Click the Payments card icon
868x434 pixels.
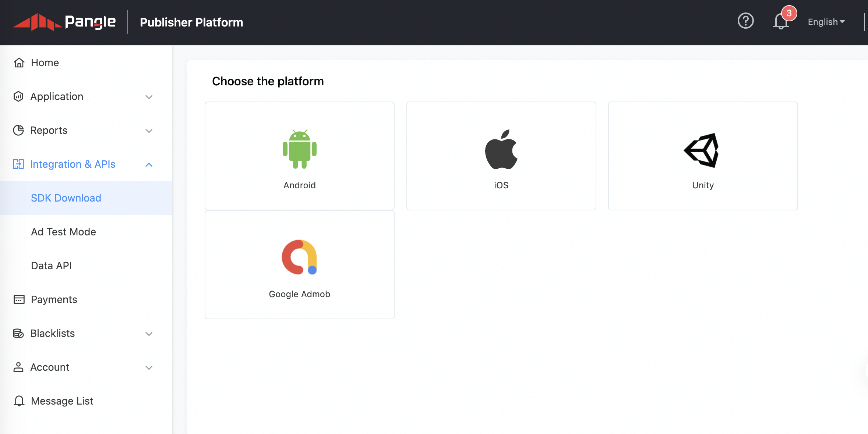coord(19,299)
